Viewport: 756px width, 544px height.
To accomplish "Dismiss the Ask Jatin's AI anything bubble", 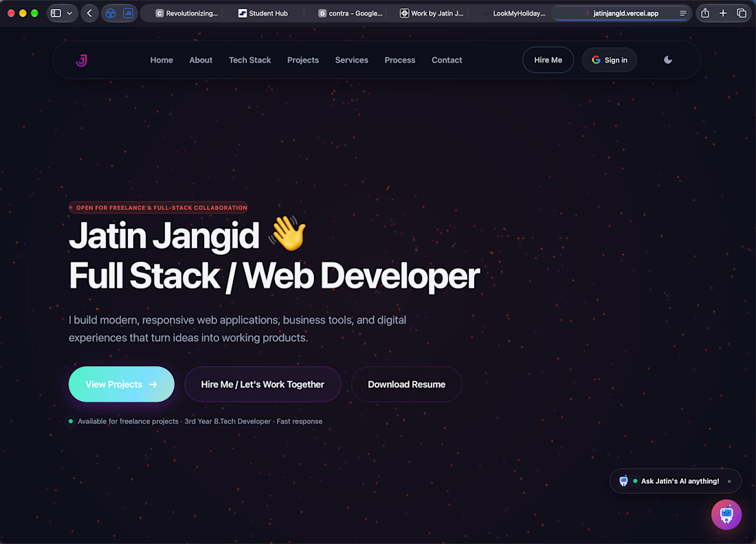I will [729, 481].
